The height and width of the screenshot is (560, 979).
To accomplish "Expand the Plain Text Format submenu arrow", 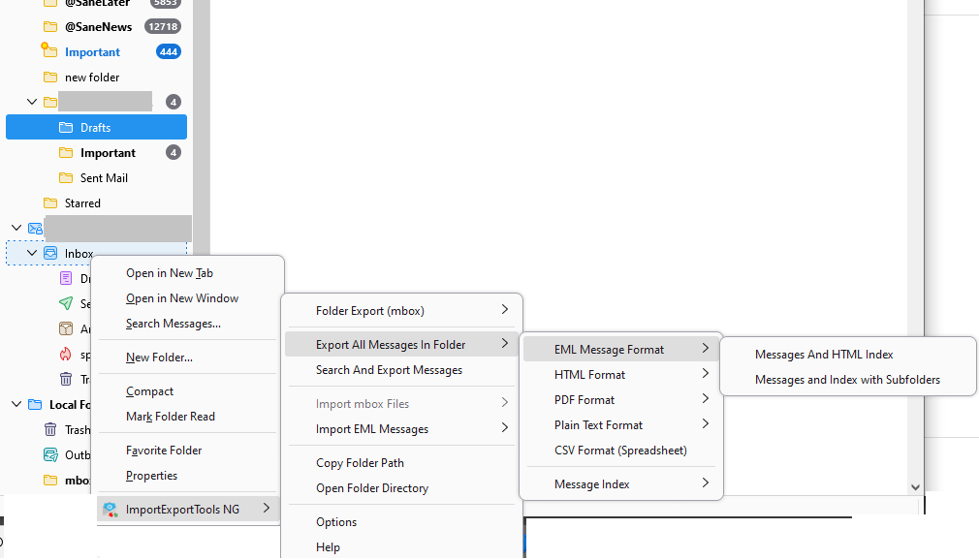I will pos(705,424).
